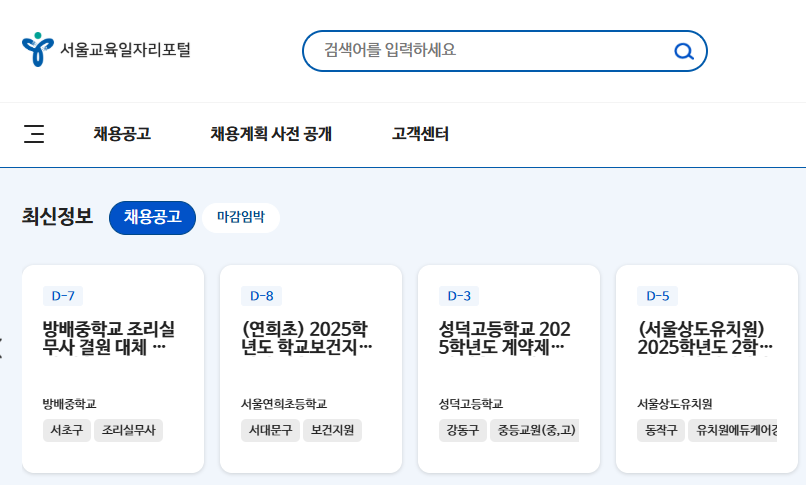This screenshot has width=806, height=485.
Task: Click the 성덕고등학교 school name below title
Action: click(x=470, y=404)
